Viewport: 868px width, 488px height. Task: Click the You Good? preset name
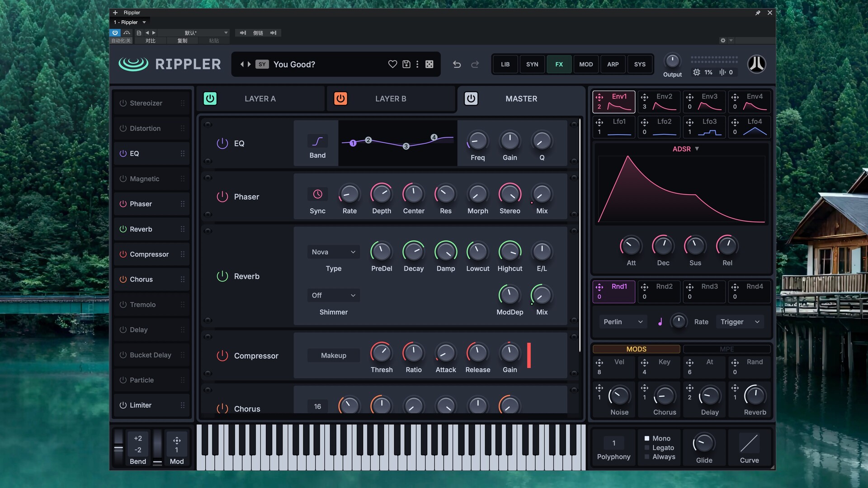tap(294, 64)
